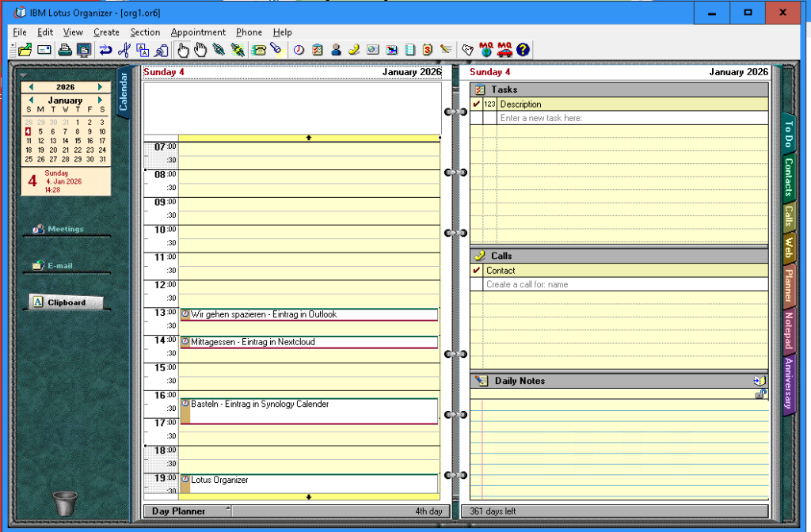Viewport: 811px width, 532px height.
Task: Open the Appointment menu
Action: pyautogui.click(x=198, y=32)
